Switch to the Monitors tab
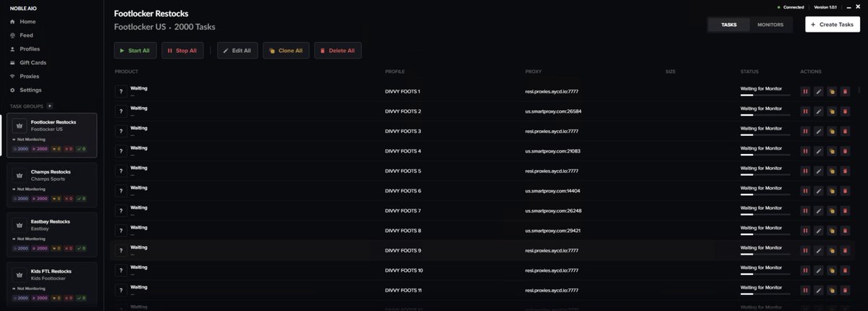The width and height of the screenshot is (868, 311). pos(770,25)
